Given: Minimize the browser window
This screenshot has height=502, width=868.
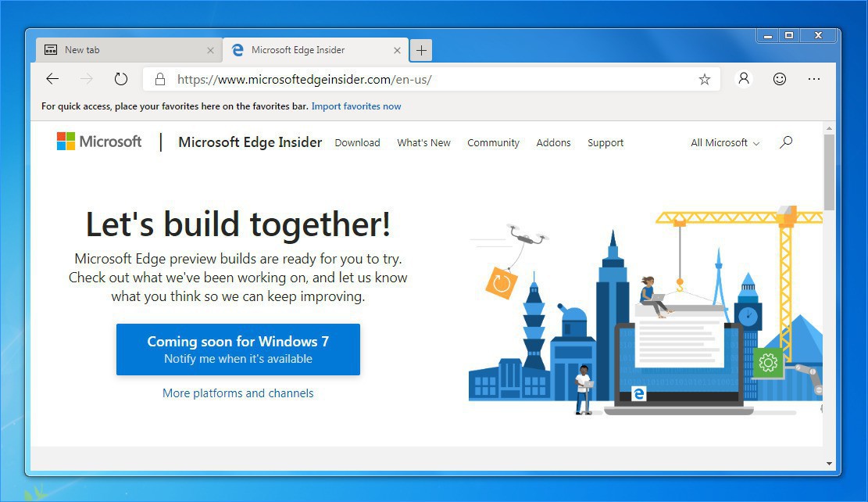Looking at the screenshot, I should tap(768, 35).
